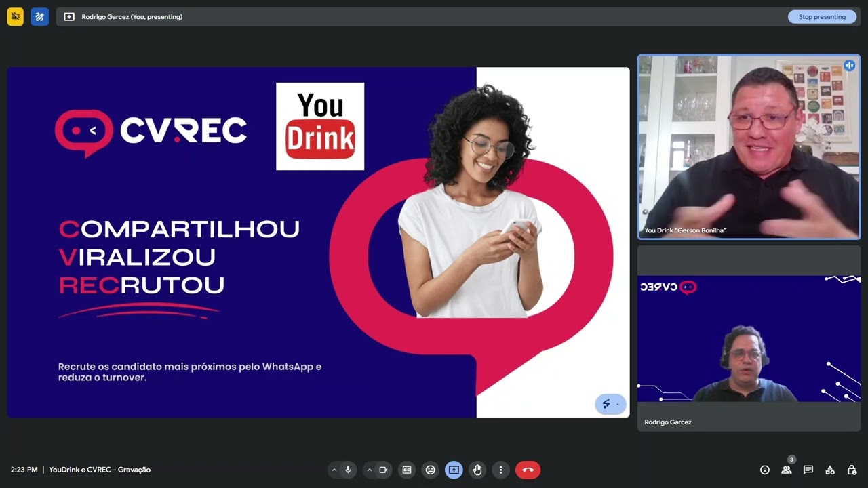
Task: Show the participants list
Action: click(787, 470)
